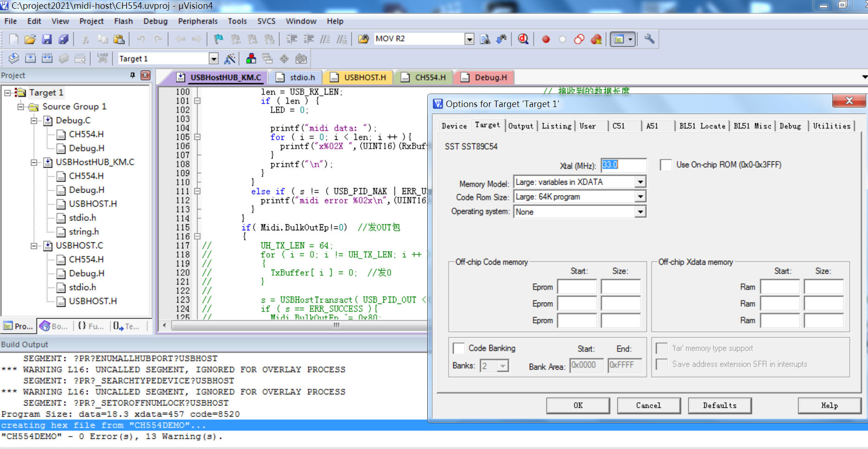
Task: Click the first Ram Start field
Action: pyautogui.click(x=780, y=287)
